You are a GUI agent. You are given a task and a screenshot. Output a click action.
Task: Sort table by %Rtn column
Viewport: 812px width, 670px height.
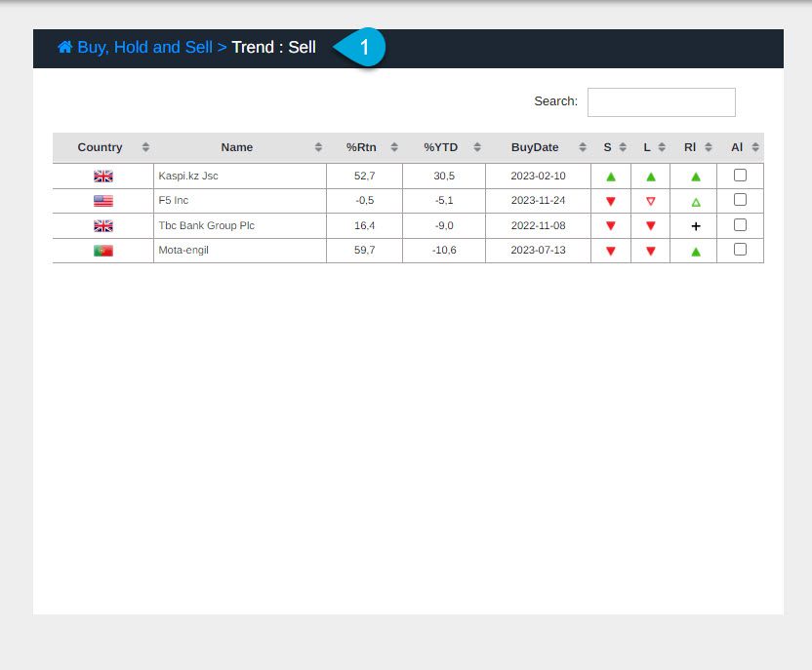pyautogui.click(x=361, y=147)
